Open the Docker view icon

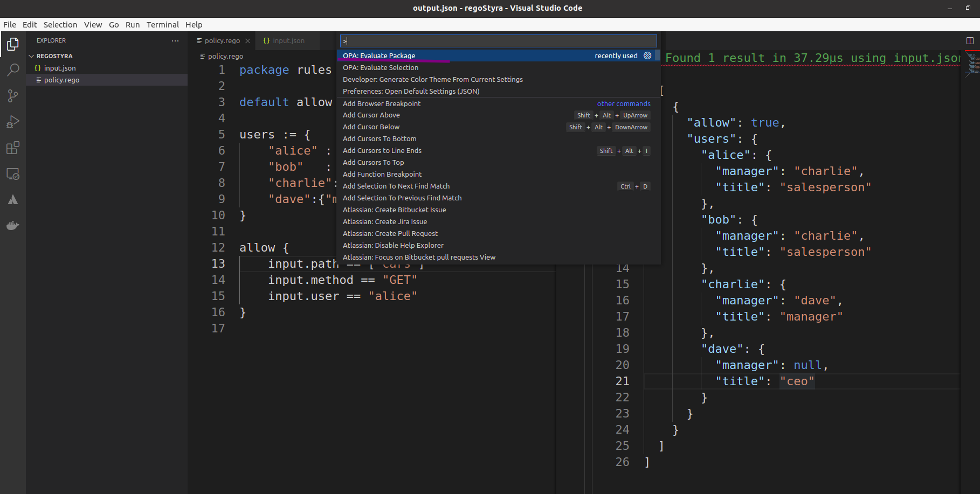pos(13,226)
